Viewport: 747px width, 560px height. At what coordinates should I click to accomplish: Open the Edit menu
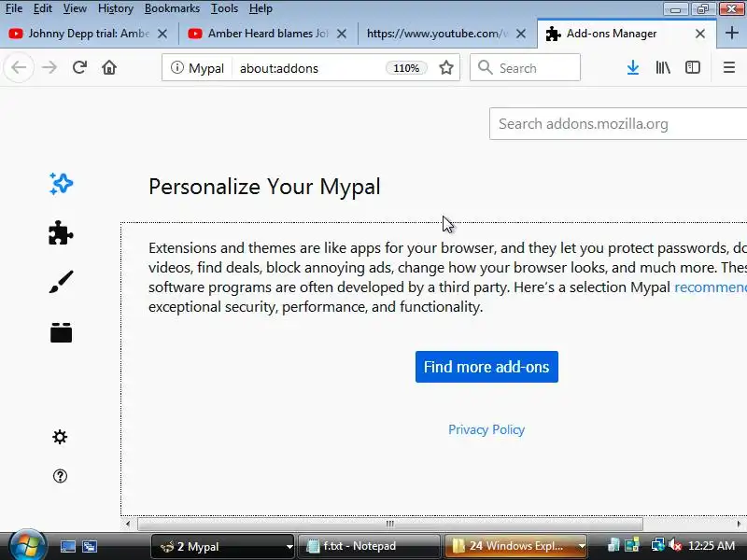click(x=42, y=8)
